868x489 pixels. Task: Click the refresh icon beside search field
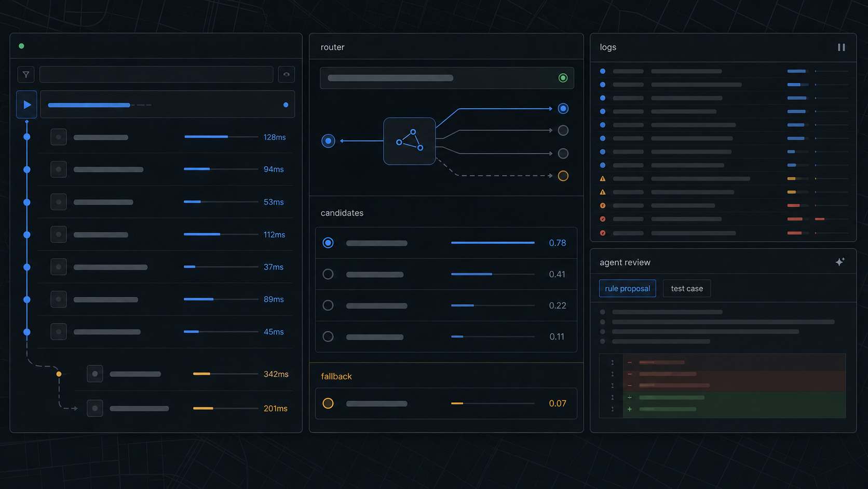(x=287, y=74)
